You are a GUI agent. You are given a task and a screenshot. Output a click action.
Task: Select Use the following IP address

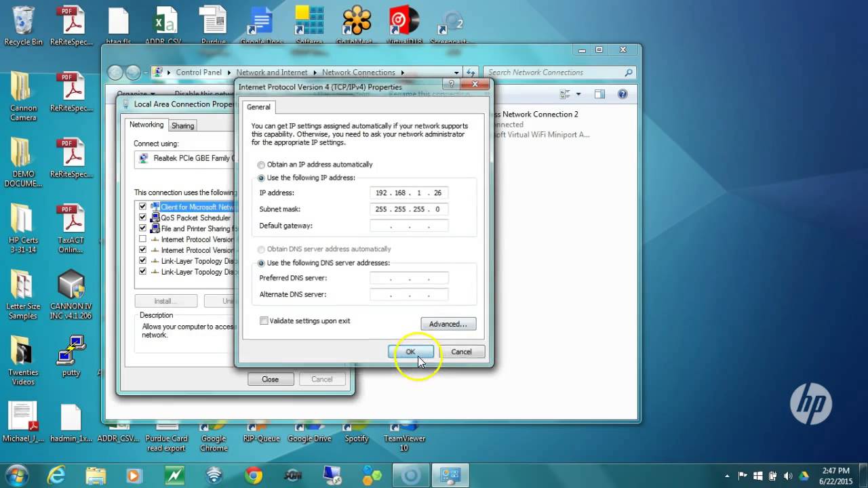click(261, 178)
